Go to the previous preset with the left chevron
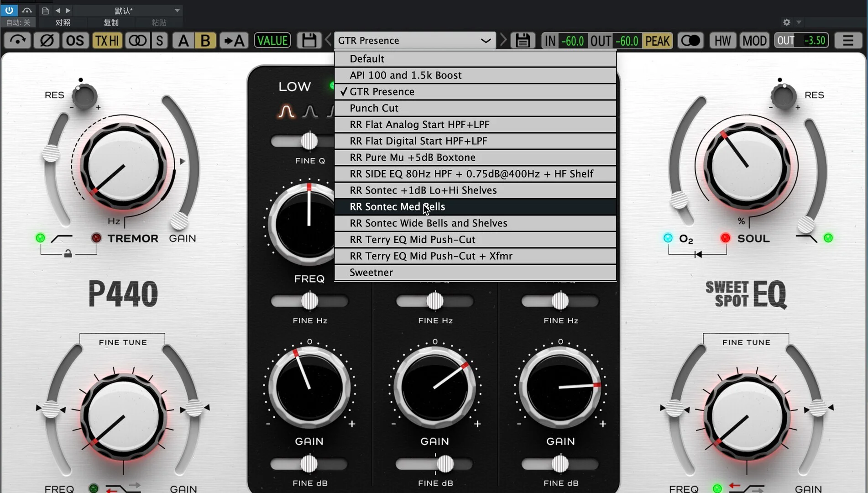This screenshot has height=493, width=868. coord(328,41)
